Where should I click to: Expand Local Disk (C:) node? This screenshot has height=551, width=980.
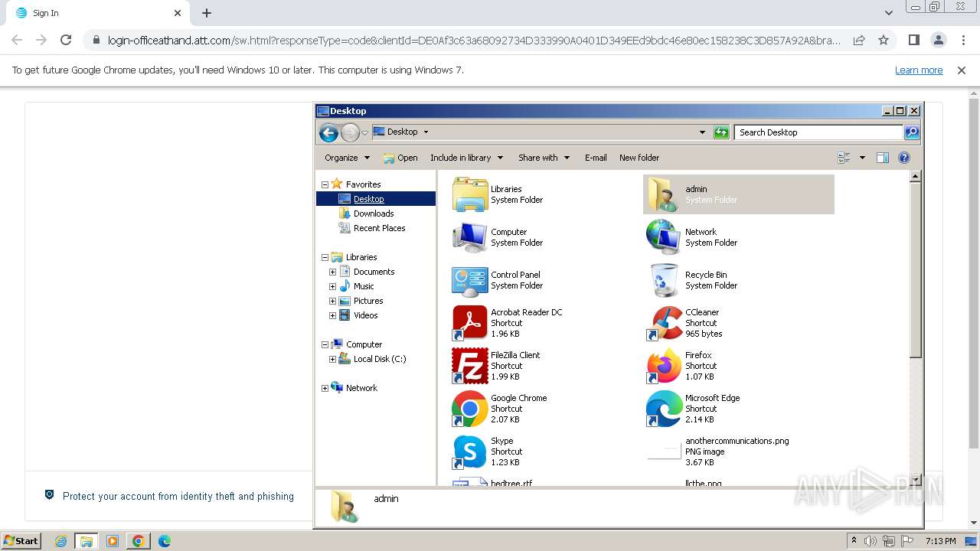click(x=332, y=359)
